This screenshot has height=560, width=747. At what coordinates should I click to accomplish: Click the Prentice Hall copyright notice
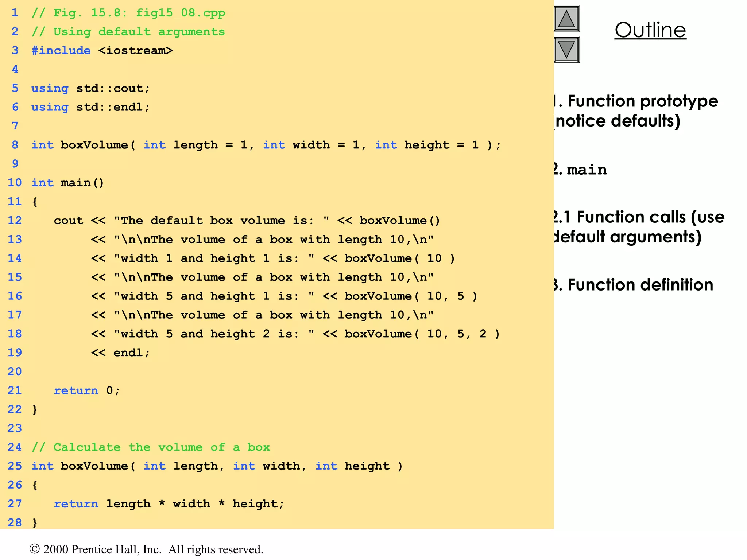click(146, 549)
